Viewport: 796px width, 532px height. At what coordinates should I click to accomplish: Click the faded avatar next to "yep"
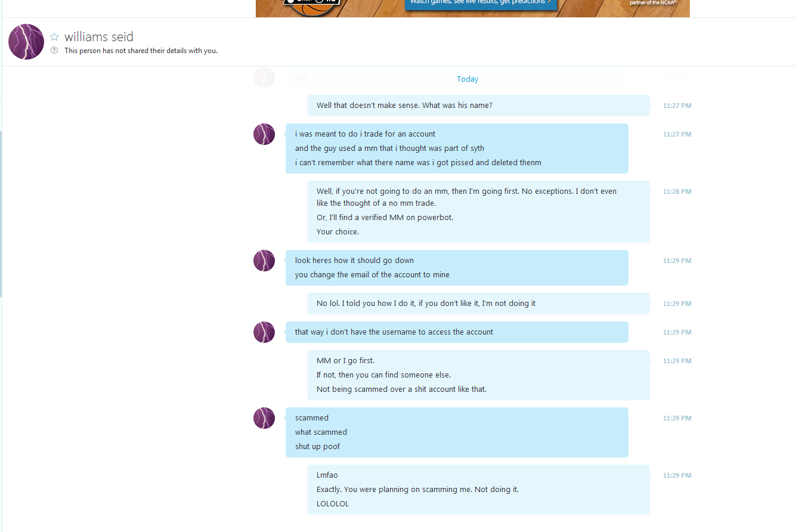coord(264,77)
